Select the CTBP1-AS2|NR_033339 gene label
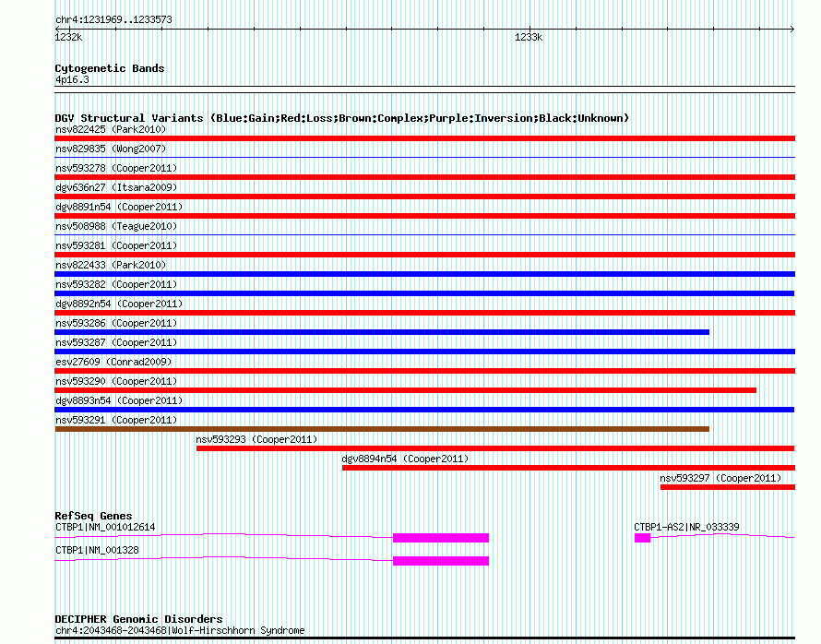Screen dimensions: 821x644 [686, 527]
